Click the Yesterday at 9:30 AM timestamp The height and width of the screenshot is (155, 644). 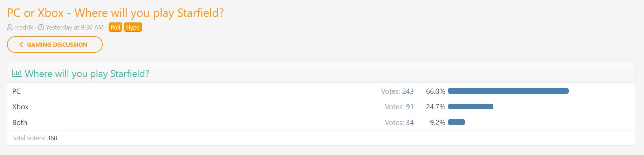coord(75,27)
